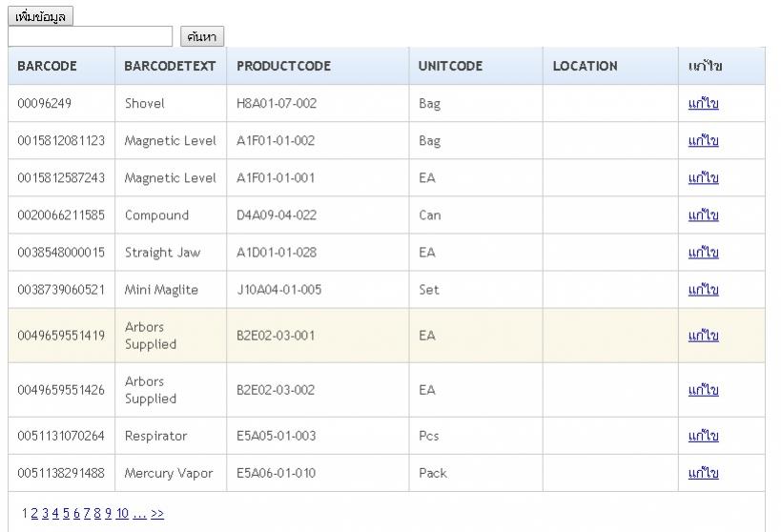Jump to page 5 in pagination
This screenshot has width=781, height=532.
tap(65, 514)
